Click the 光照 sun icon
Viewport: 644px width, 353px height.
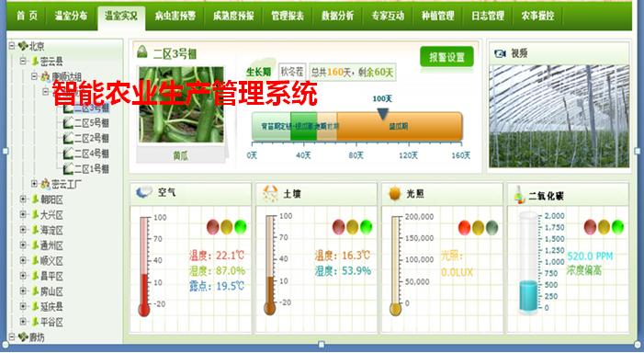395,194
